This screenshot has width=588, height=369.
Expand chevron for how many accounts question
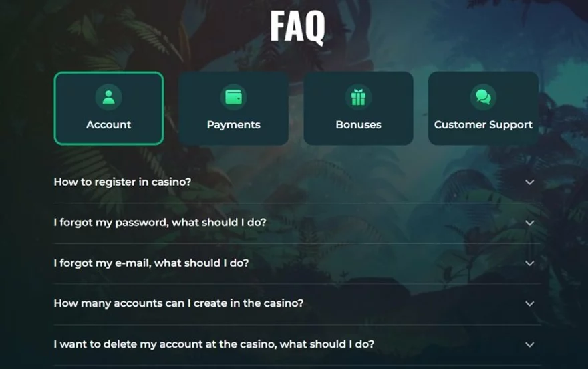coord(529,304)
